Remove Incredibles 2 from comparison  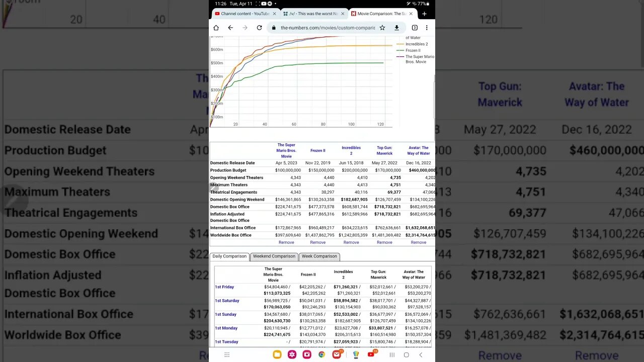351,242
